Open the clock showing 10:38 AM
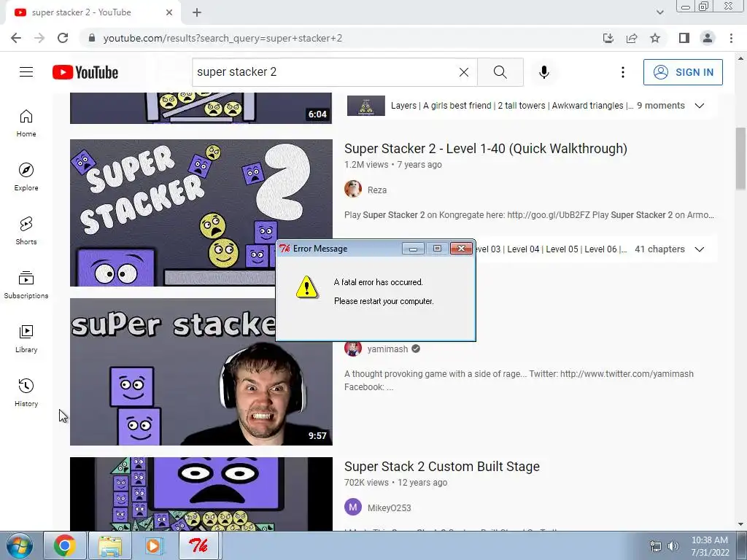Screen dimensions: 747x560 (x=710, y=546)
